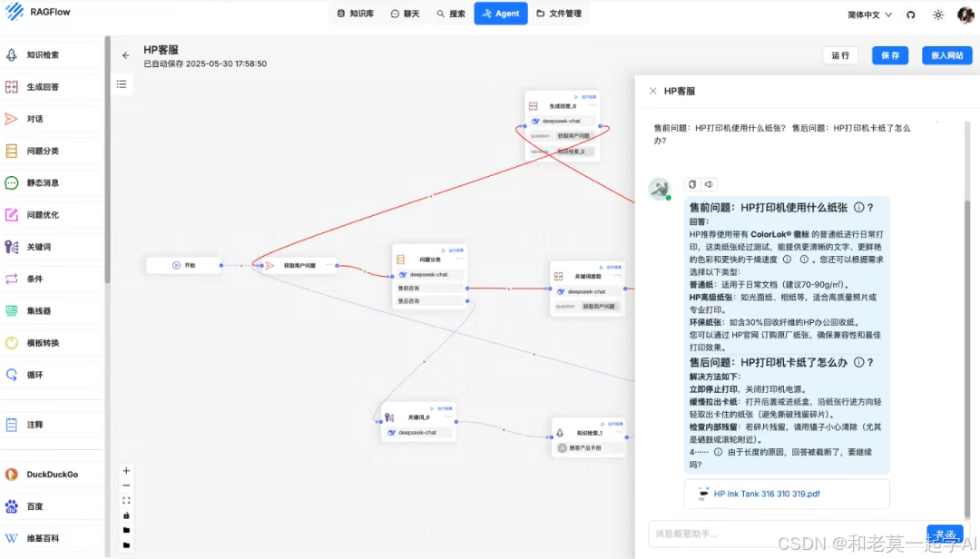Image resolution: width=980 pixels, height=559 pixels.
Task: Select the 生成回答_0 node on canvas
Action: [x=562, y=126]
